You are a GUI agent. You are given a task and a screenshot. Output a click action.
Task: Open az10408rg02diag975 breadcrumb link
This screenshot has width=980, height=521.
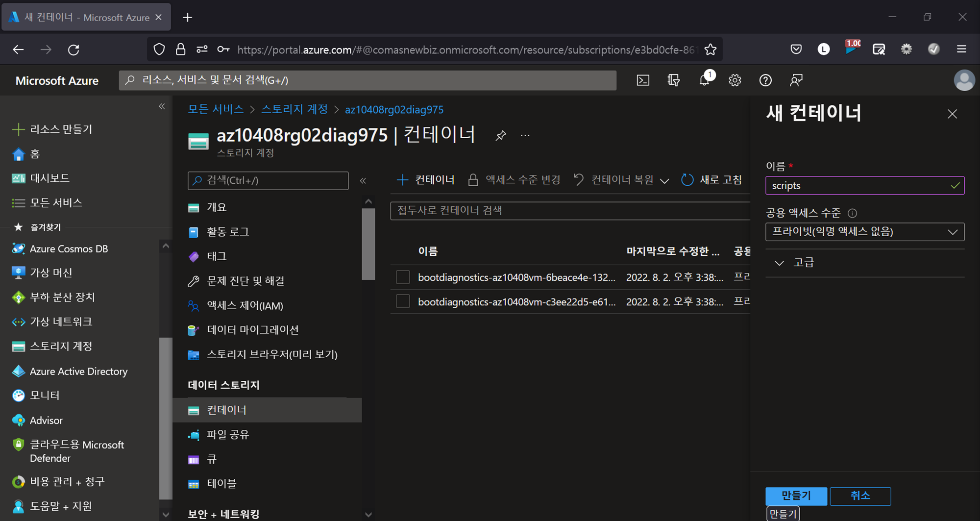click(394, 110)
